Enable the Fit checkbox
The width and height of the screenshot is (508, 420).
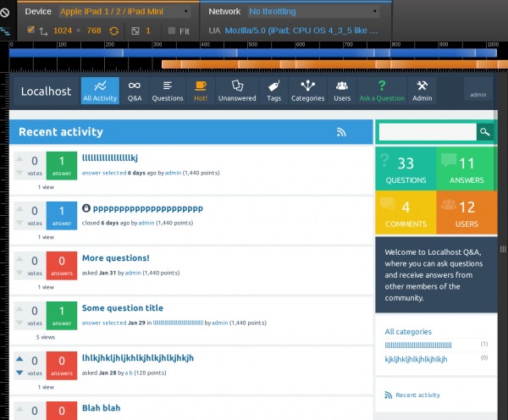(173, 30)
